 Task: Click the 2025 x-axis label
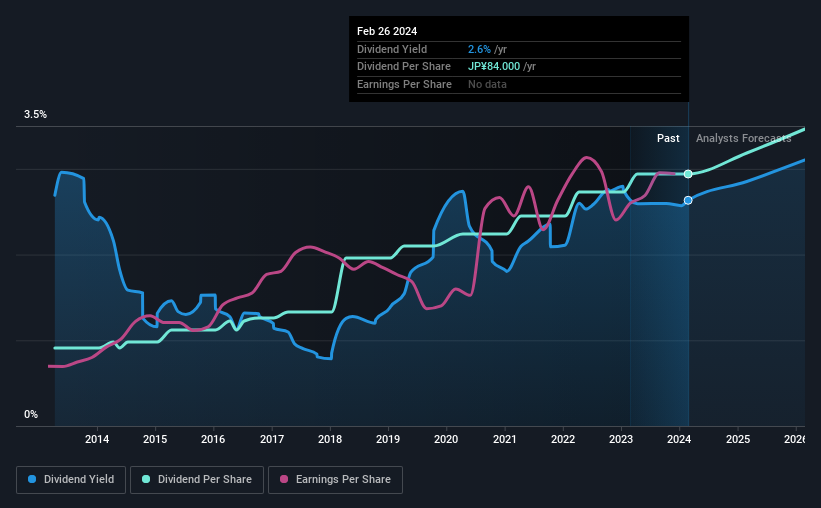tap(738, 439)
